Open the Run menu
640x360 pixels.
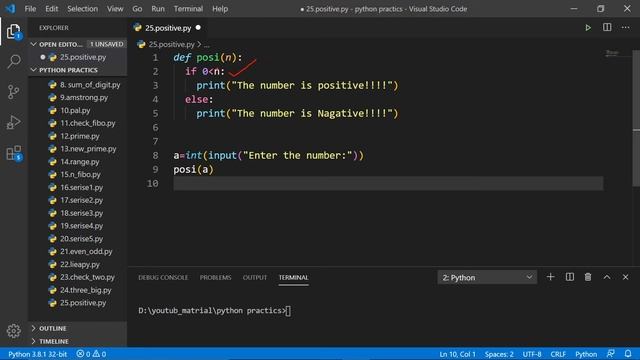click(x=158, y=9)
